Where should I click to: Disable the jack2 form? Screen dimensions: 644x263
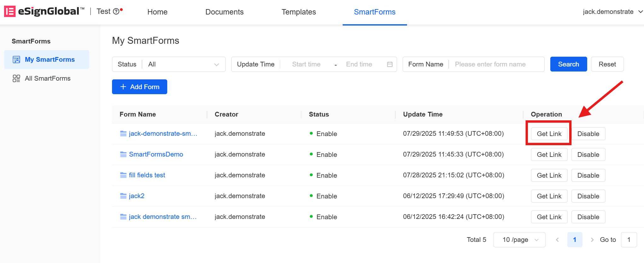588,196
